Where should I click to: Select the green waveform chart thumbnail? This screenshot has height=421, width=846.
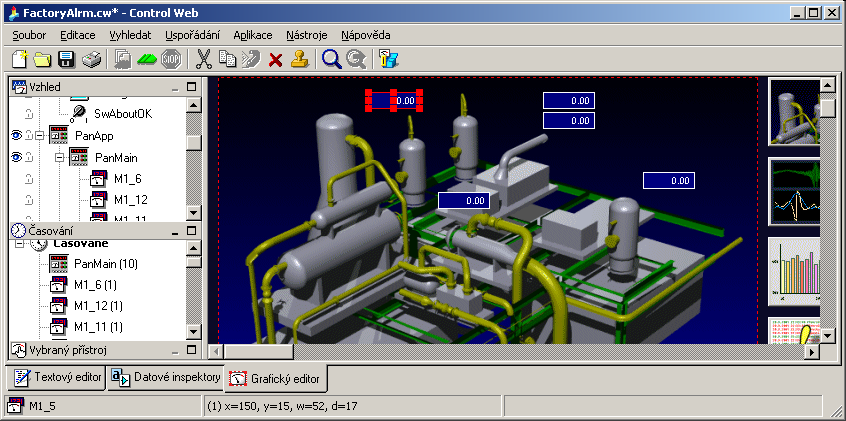[x=794, y=192]
